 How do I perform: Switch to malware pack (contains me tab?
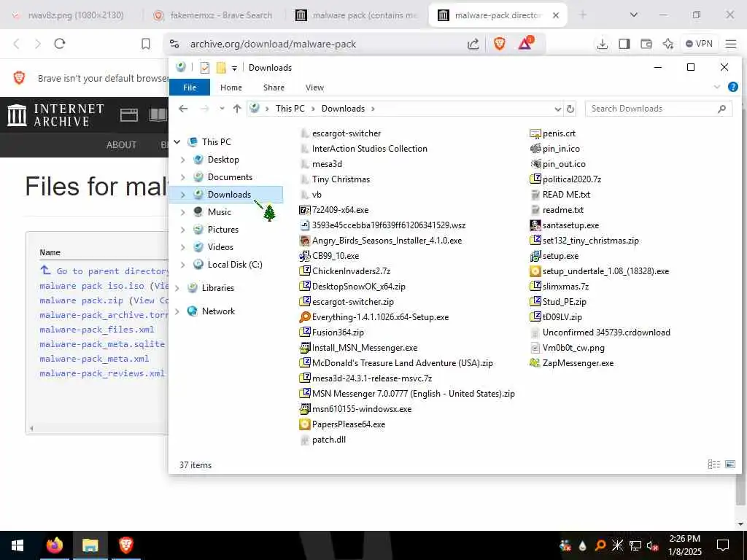pyautogui.click(x=356, y=15)
